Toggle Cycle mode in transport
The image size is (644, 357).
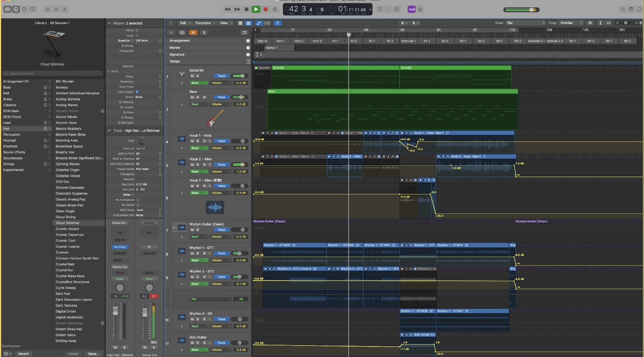(x=275, y=9)
